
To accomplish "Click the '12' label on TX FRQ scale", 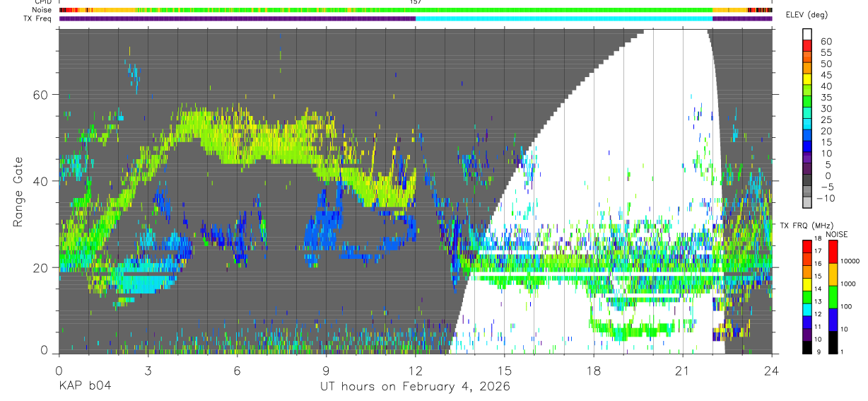I will tap(817, 315).
